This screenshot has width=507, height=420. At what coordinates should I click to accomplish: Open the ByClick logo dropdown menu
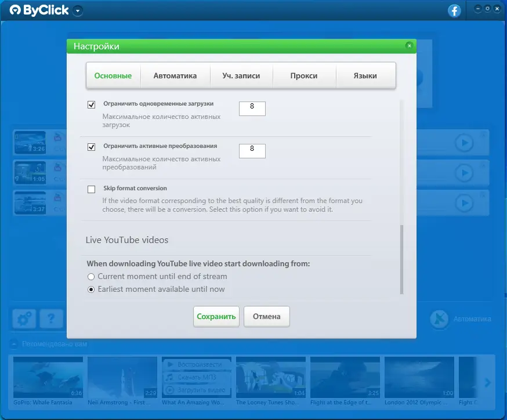78,11
